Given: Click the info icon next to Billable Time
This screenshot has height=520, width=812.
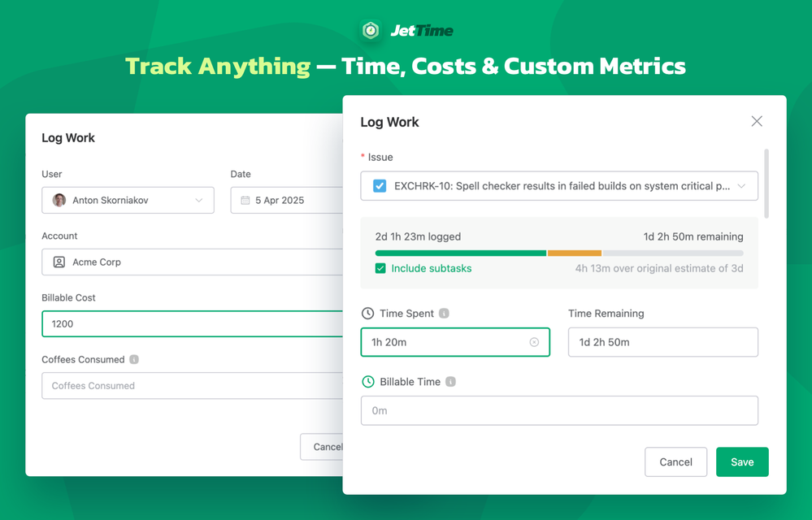Looking at the screenshot, I should click(x=450, y=381).
